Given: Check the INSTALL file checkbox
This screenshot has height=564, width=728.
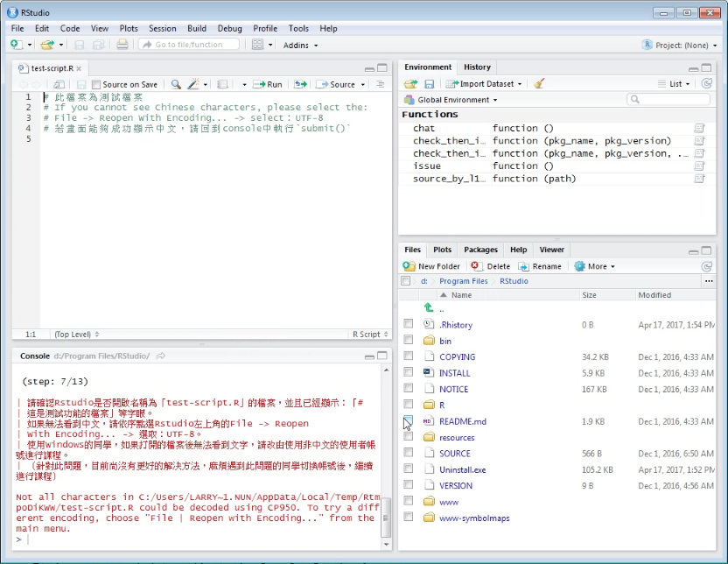Looking at the screenshot, I should [408, 371].
